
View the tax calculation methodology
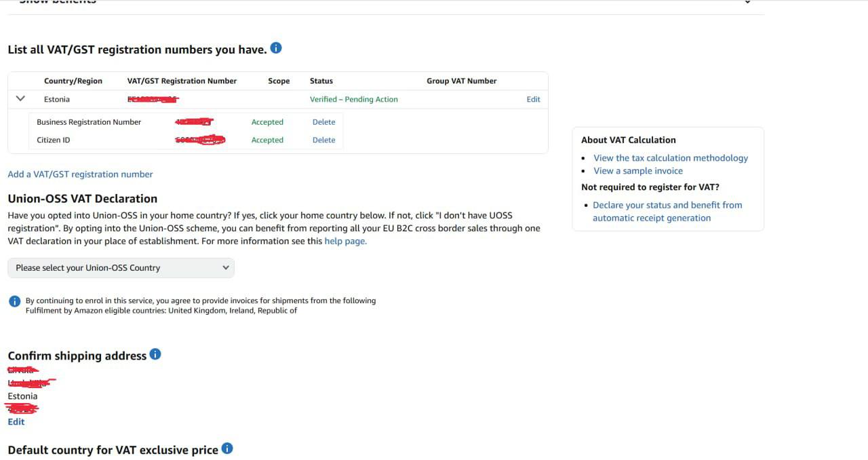(671, 158)
